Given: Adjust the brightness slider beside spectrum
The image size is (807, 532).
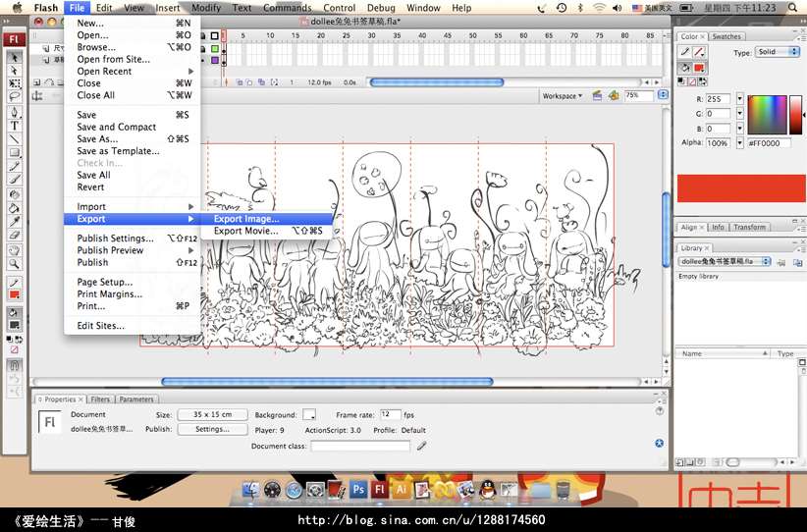Looking at the screenshot, I should (795, 114).
